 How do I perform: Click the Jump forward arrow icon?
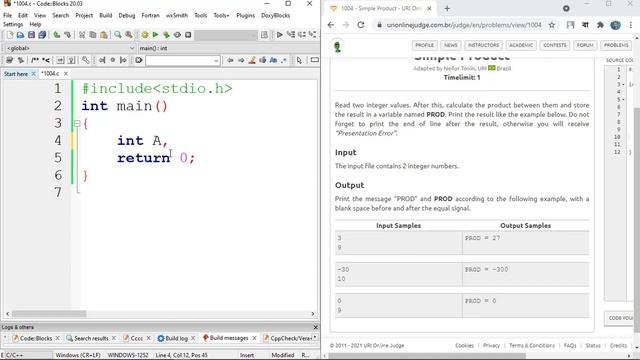[241, 60]
